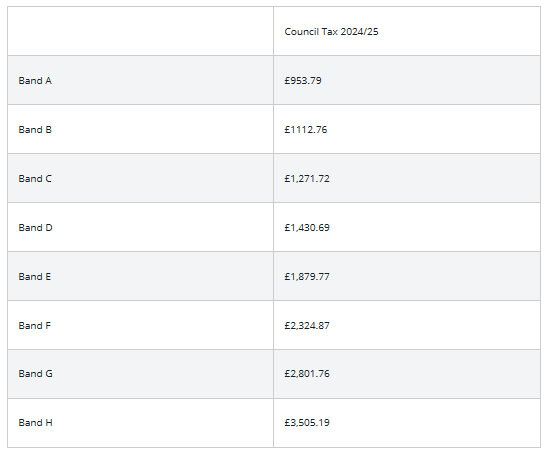Click the £1,430.69 amount cell
The width and height of the screenshot is (547, 453).
pyautogui.click(x=407, y=227)
